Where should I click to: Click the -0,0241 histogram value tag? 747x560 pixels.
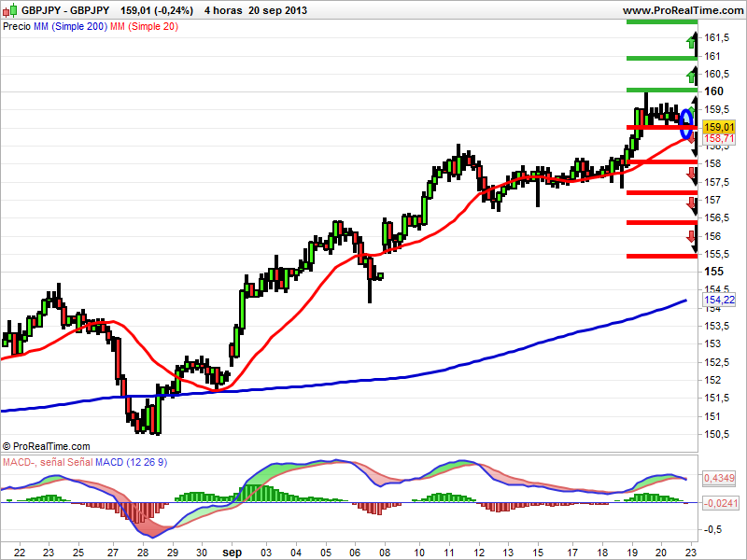[x=721, y=503]
